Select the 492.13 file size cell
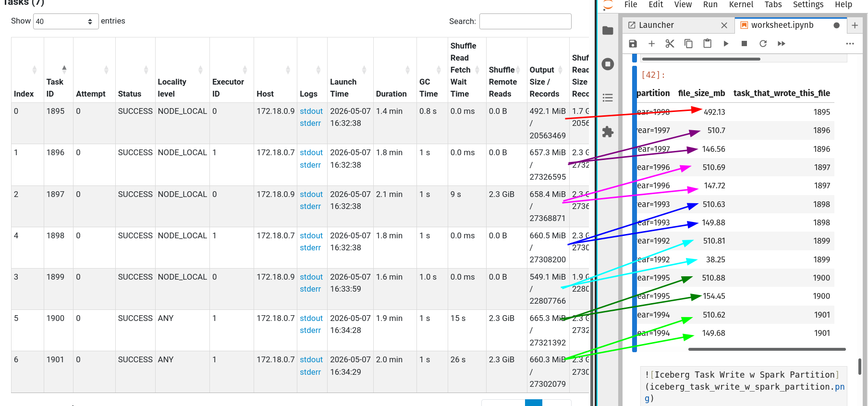 coord(714,112)
